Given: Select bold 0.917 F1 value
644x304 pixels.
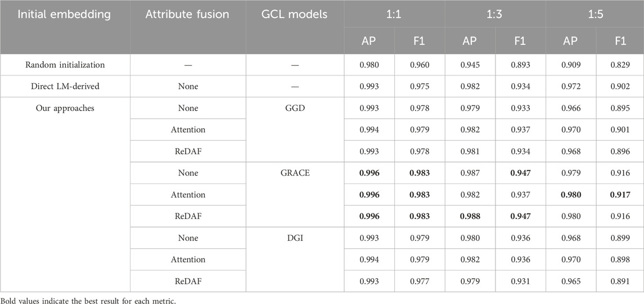Looking at the screenshot, I should 620,195.
